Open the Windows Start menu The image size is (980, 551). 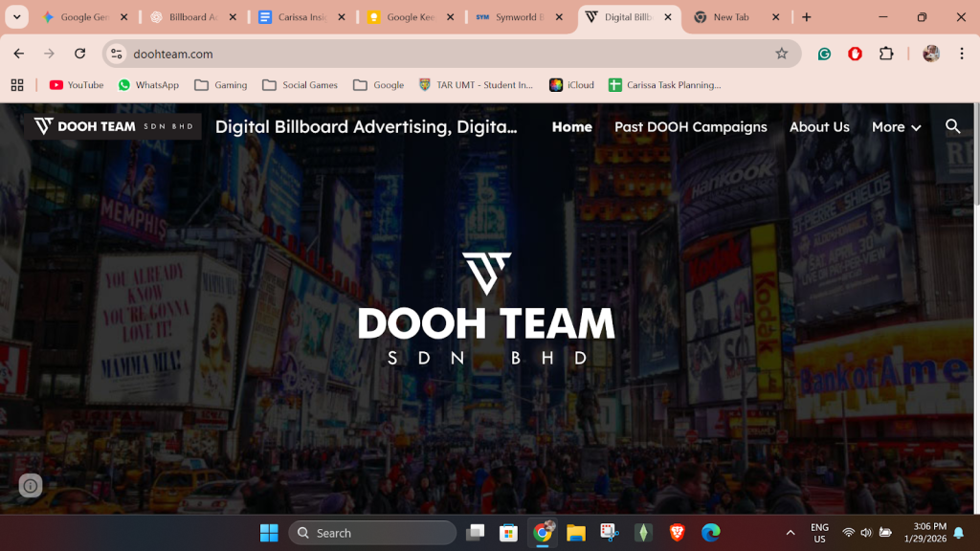269,533
